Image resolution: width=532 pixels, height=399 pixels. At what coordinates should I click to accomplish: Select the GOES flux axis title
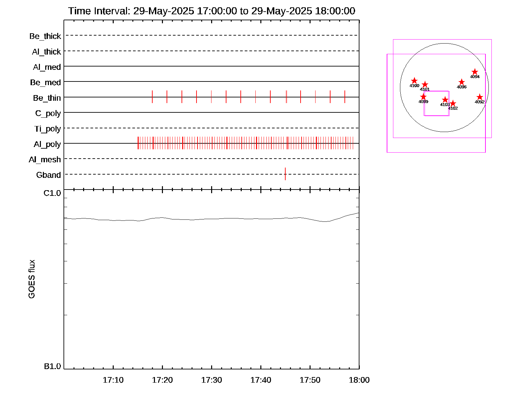tap(32, 279)
